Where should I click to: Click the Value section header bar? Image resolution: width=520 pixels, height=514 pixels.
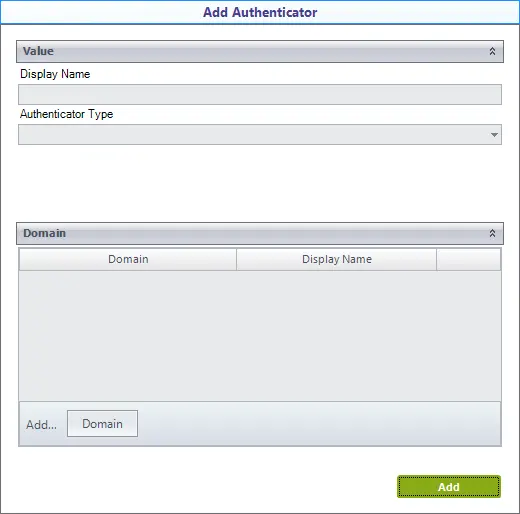[x=260, y=51]
